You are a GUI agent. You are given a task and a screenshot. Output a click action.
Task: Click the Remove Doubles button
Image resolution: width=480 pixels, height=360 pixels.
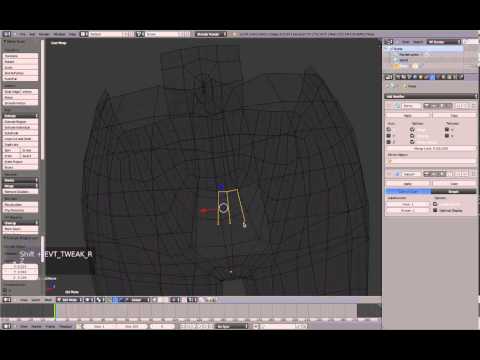coord(20,192)
